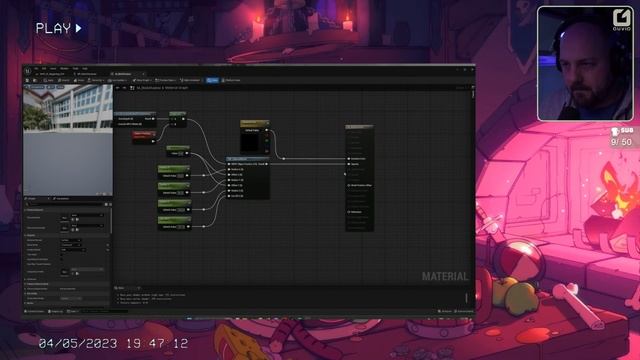
Task: Open the File menu
Action: click(36, 69)
